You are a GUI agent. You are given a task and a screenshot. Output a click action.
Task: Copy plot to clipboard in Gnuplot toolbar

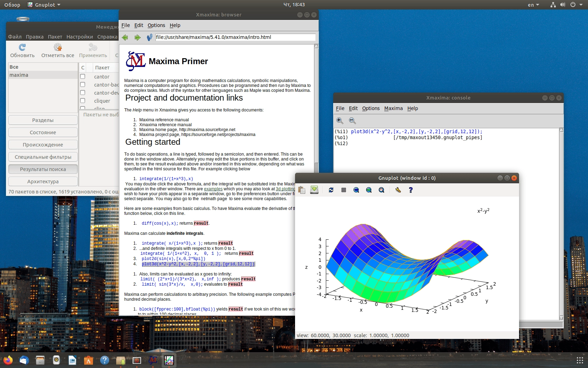coord(302,190)
